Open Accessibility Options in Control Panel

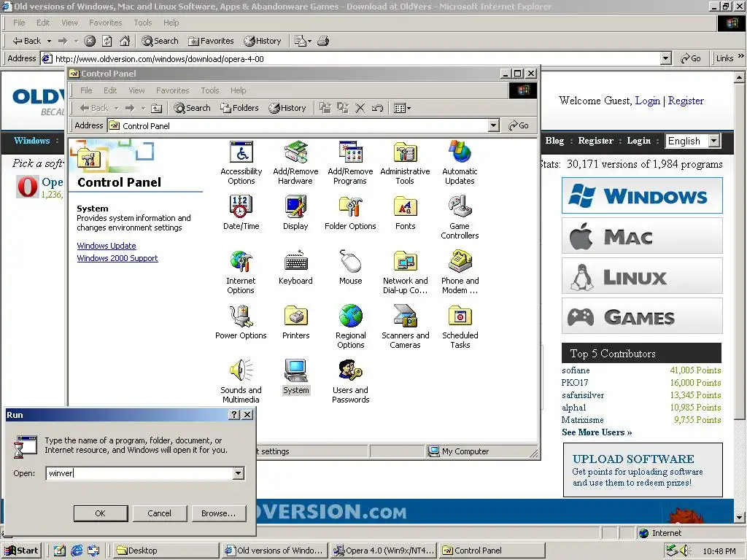click(241, 163)
